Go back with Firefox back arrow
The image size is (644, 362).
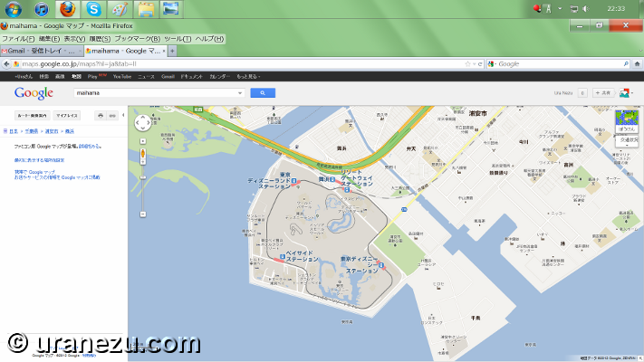tap(6, 64)
